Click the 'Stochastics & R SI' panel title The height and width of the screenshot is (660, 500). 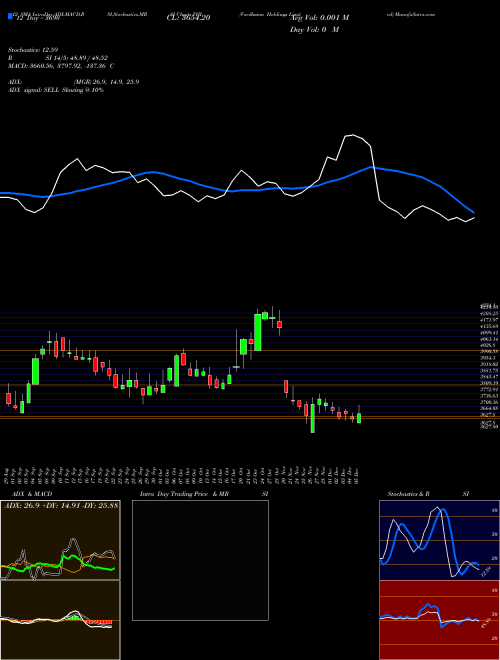coord(428,494)
